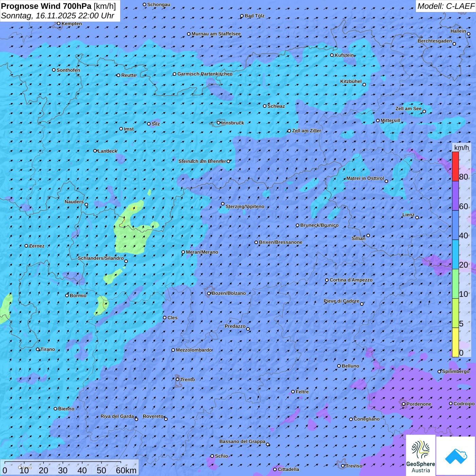The width and height of the screenshot is (476, 476).
Task: Select the purple 60–80 km/h legend swatch
Action: click(455, 196)
